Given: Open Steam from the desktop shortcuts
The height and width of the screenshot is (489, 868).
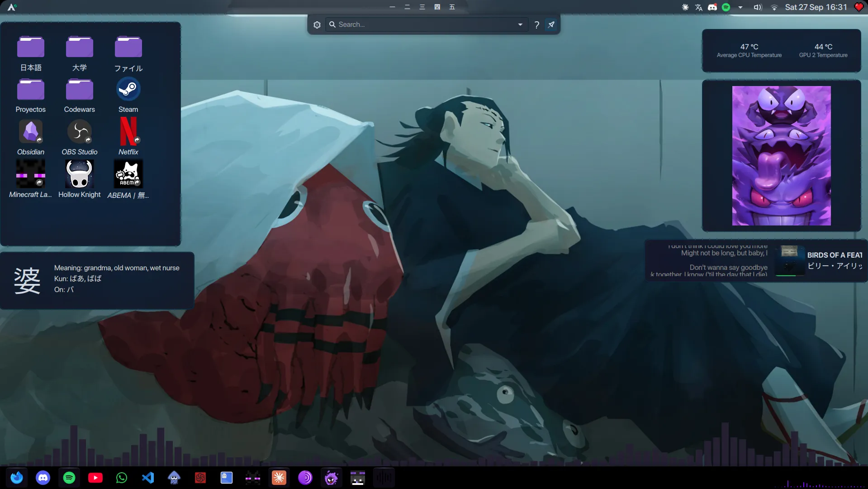Looking at the screenshot, I should [x=128, y=89].
